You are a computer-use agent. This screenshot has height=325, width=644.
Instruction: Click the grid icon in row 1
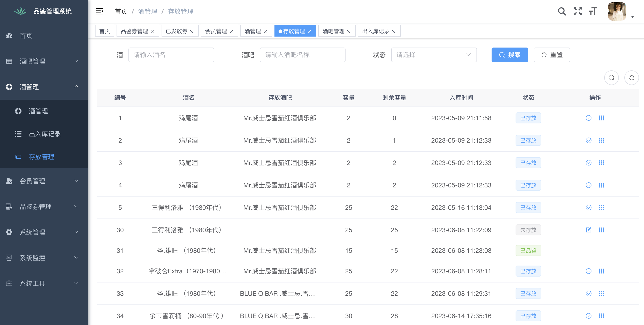tap(601, 118)
